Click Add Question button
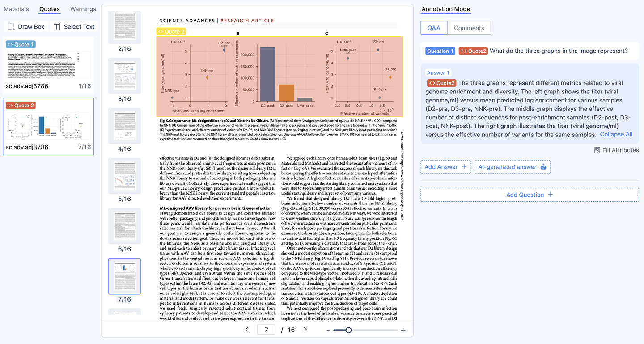The width and height of the screenshot is (644, 344). (530, 195)
